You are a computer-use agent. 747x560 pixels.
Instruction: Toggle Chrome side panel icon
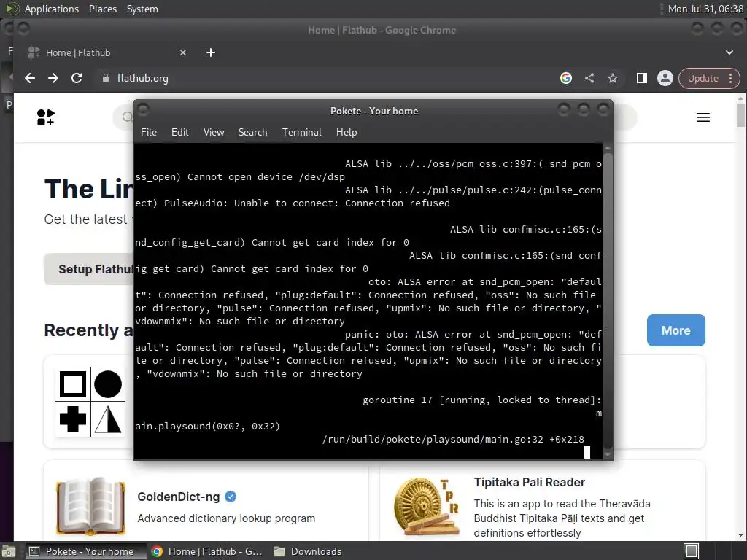click(642, 78)
